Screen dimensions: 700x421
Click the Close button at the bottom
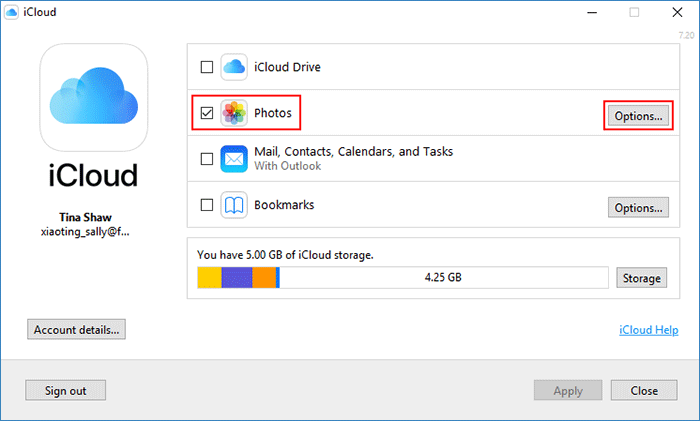pos(644,391)
